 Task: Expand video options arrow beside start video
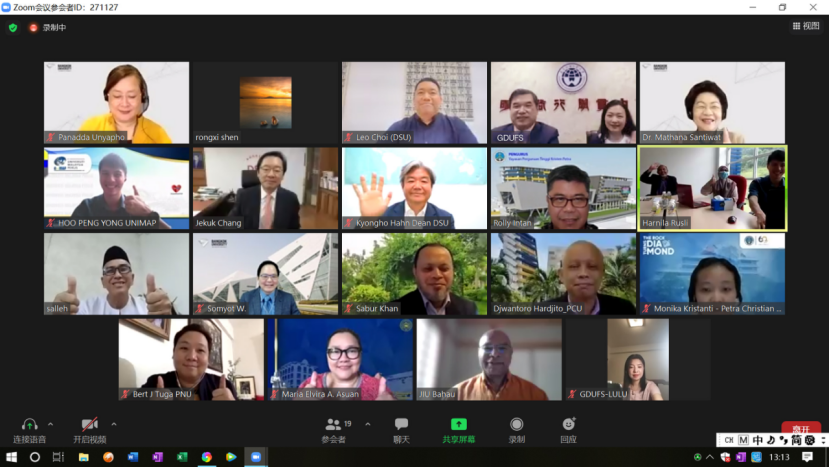coord(114,424)
